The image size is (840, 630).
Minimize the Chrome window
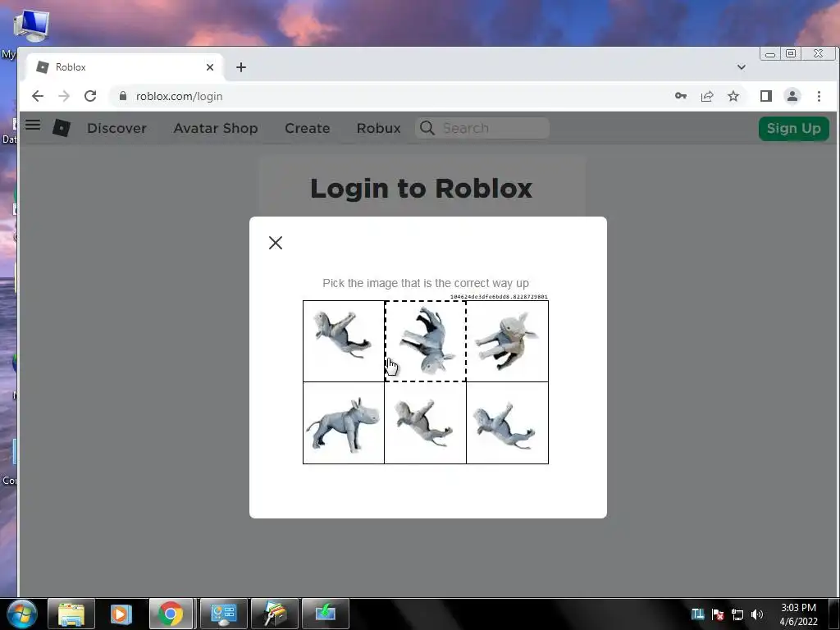(769, 53)
